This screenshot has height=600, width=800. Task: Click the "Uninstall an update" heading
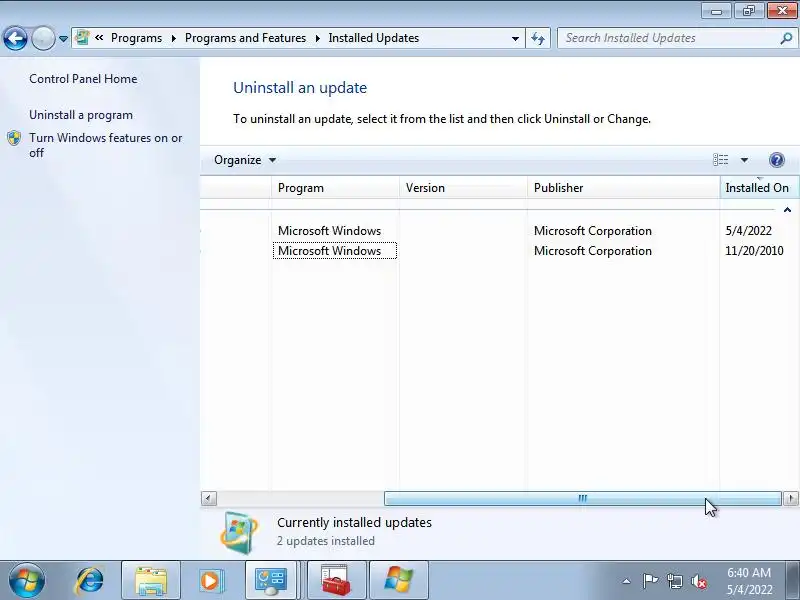pyautogui.click(x=300, y=88)
